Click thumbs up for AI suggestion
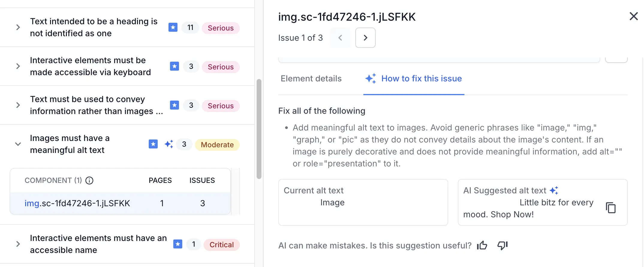The height and width of the screenshot is (267, 644). tap(482, 245)
